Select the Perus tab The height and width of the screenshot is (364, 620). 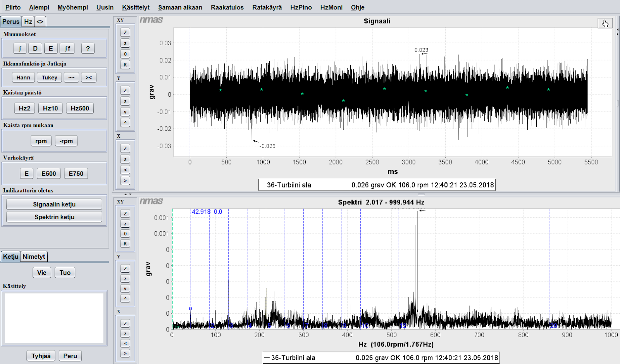11,22
